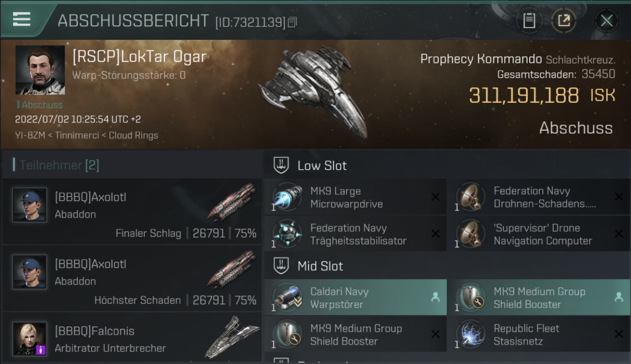Close the Abschussbericht window
Image resolution: width=631 pixels, height=364 pixels.
(x=606, y=20)
